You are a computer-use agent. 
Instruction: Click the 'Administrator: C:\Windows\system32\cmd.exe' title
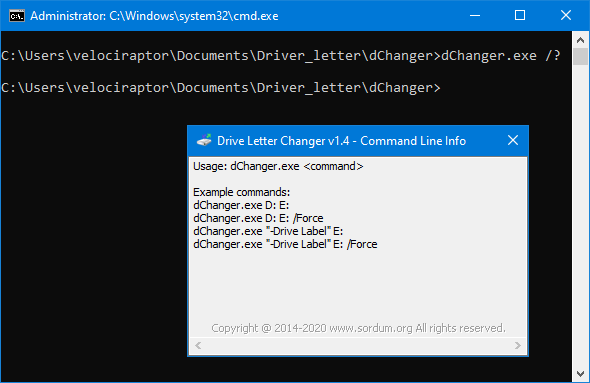[154, 16]
